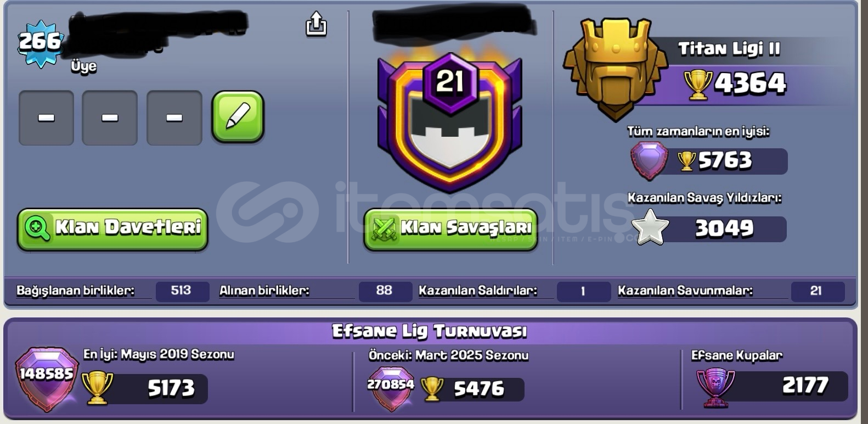The height and width of the screenshot is (424, 868).
Task: Tap the Efsane Lig Turnuvası header
Action: click(x=429, y=331)
